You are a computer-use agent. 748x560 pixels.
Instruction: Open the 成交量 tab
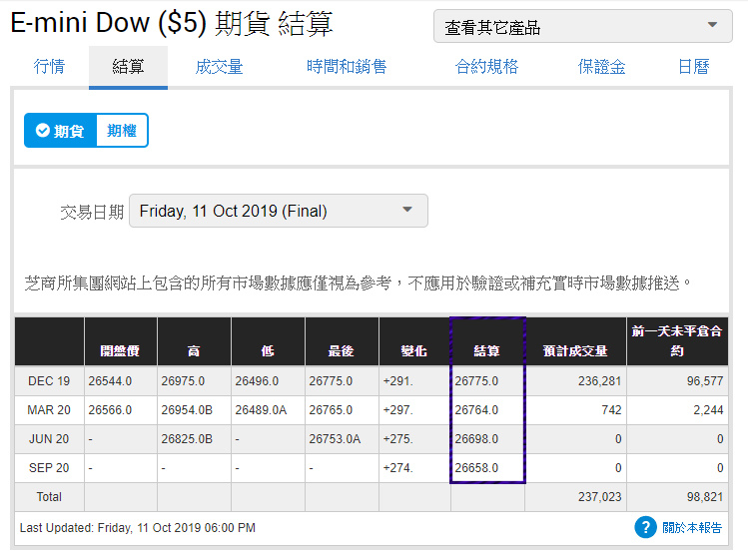219,66
